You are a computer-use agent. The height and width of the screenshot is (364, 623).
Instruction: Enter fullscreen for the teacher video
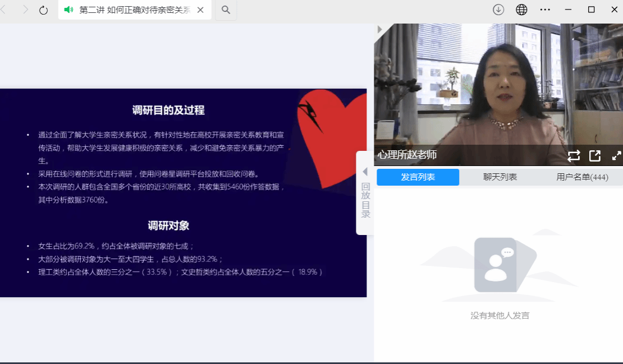616,156
